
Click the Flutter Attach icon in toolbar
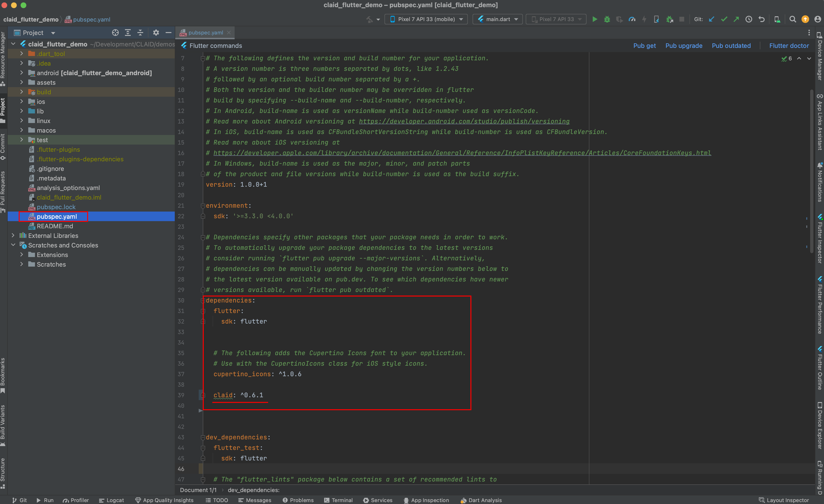[656, 19]
